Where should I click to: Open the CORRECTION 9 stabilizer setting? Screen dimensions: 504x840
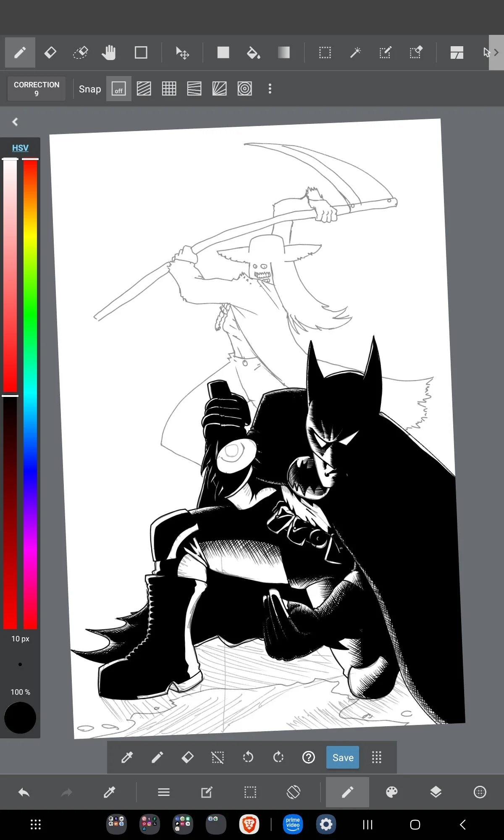37,89
